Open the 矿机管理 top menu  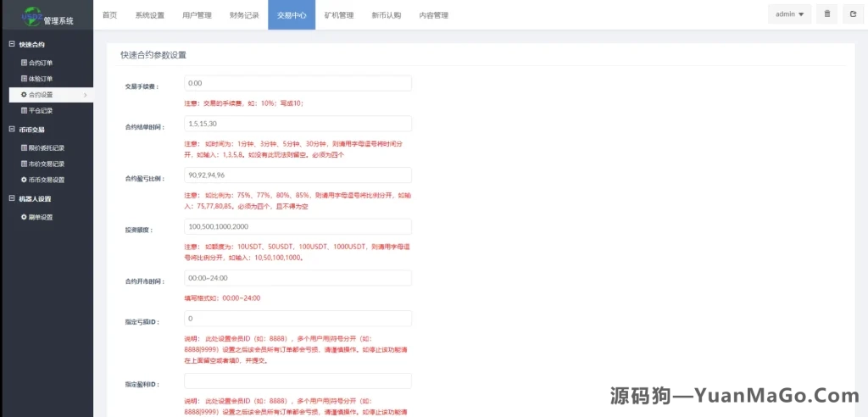(339, 15)
